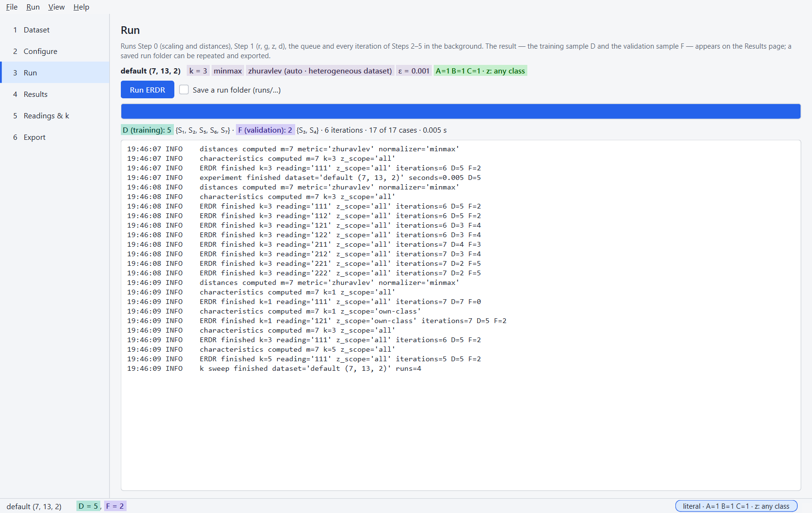
Task: Click the F = 2 status bar badge
Action: click(115, 506)
